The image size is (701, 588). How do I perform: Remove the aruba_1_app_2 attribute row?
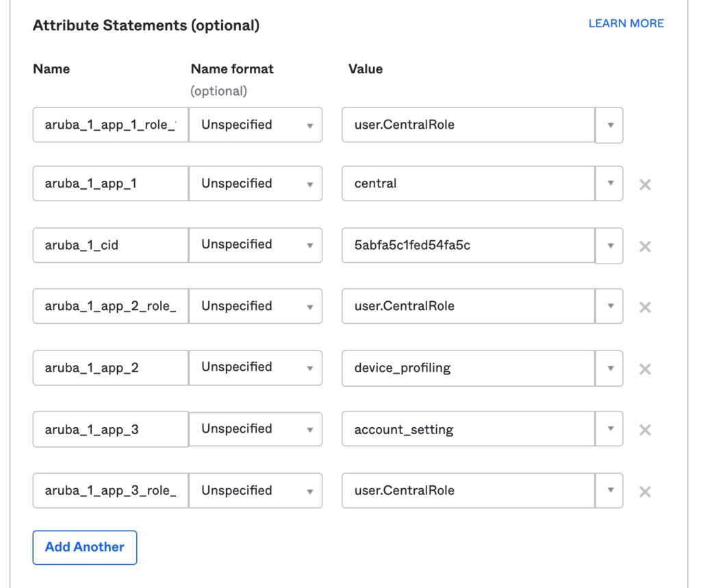(644, 368)
